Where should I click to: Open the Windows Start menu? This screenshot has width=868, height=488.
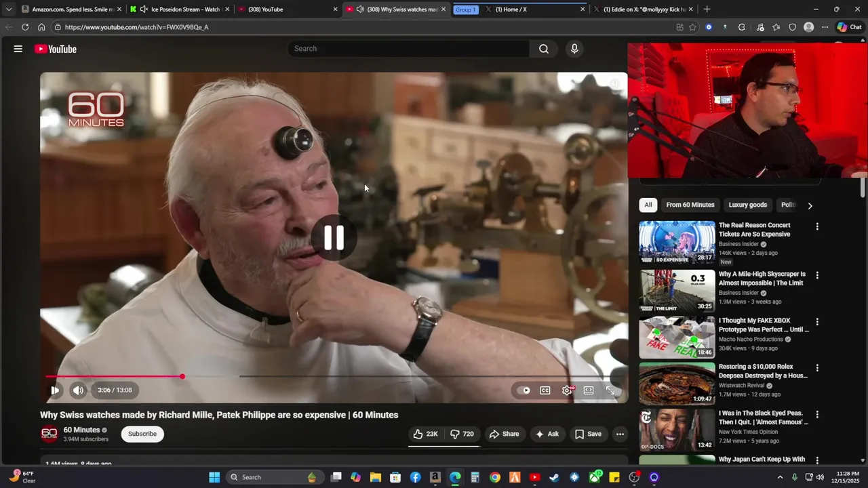(x=214, y=477)
